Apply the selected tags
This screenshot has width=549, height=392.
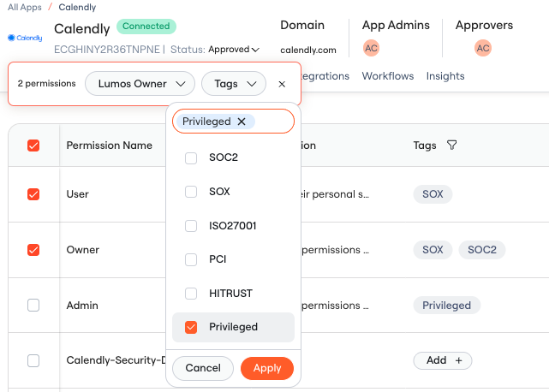(267, 368)
